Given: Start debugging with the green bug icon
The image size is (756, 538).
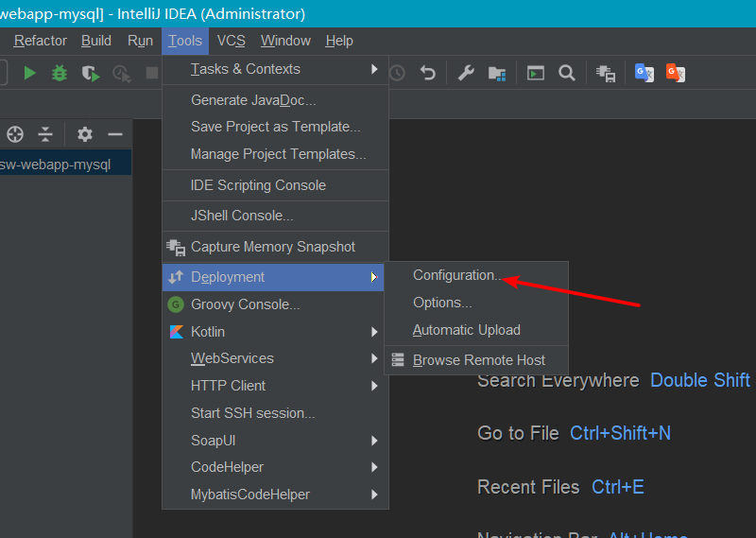Looking at the screenshot, I should pos(60,74).
